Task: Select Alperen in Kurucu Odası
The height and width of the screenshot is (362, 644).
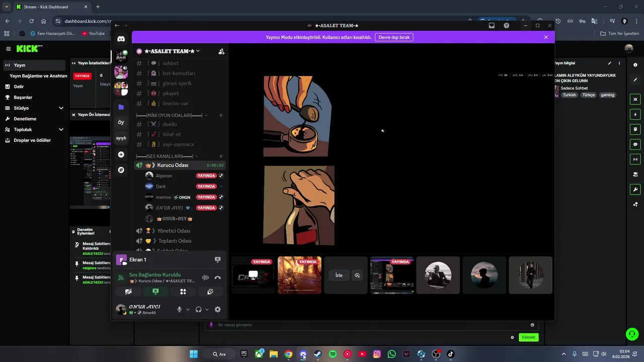Action: click(x=184, y=176)
